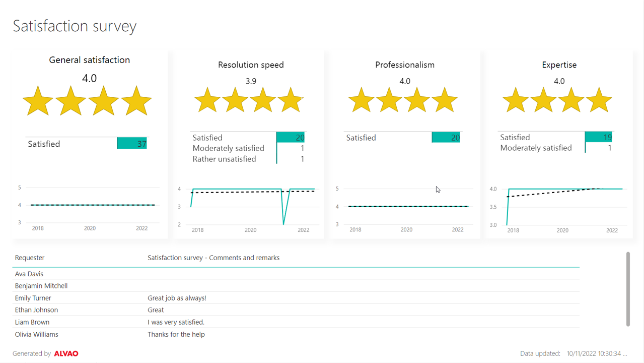Click the first star under Resolution speed
This screenshot has width=644, height=363.
point(207,100)
